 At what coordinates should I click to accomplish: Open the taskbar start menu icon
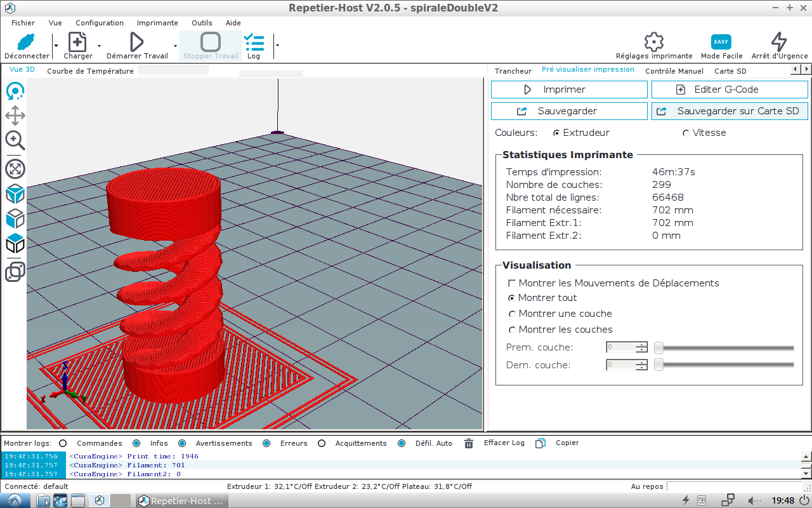coord(14,500)
